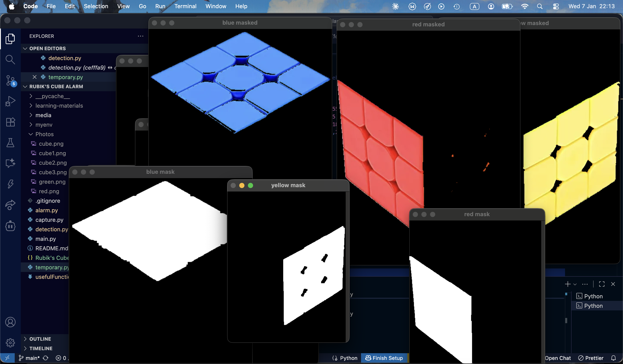
Task: Open the Search view in activity bar
Action: tap(10, 59)
